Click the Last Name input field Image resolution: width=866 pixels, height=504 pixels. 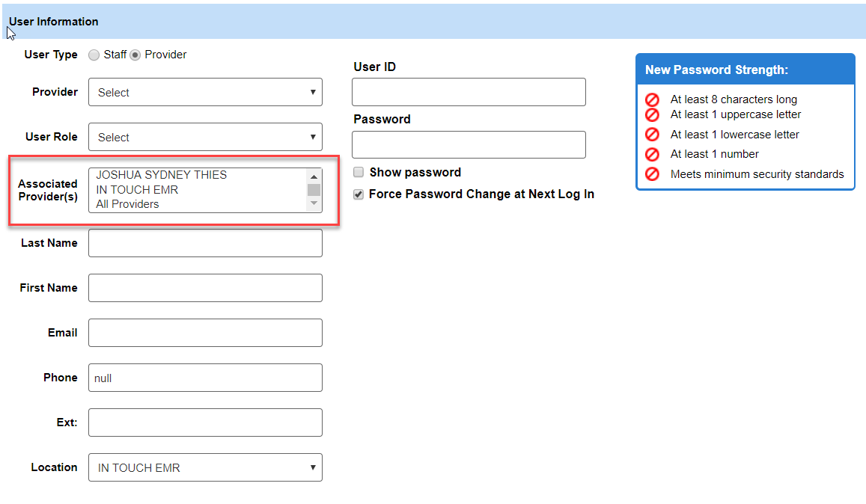point(205,243)
